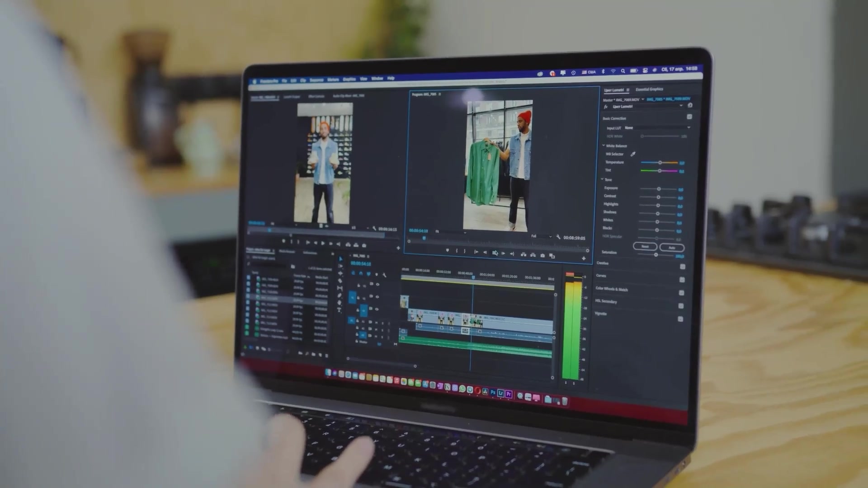Select the Lumetri Color panel tab

click(614, 90)
